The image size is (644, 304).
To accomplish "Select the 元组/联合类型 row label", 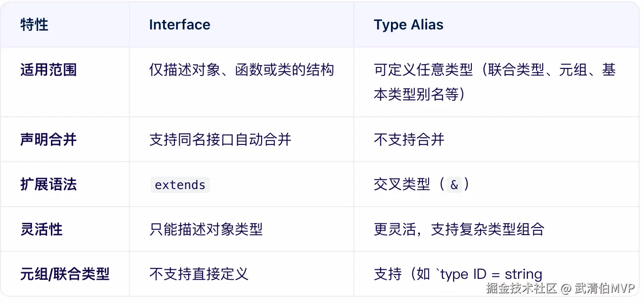I will pos(65,274).
